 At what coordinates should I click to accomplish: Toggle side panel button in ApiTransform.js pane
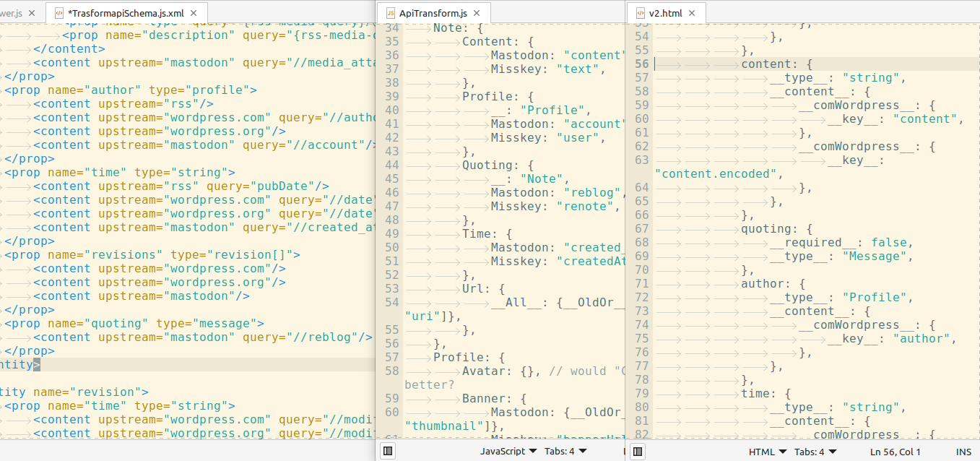pos(388,451)
